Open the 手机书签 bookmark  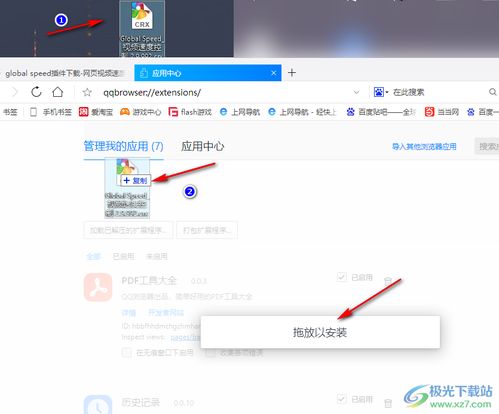pos(51,112)
